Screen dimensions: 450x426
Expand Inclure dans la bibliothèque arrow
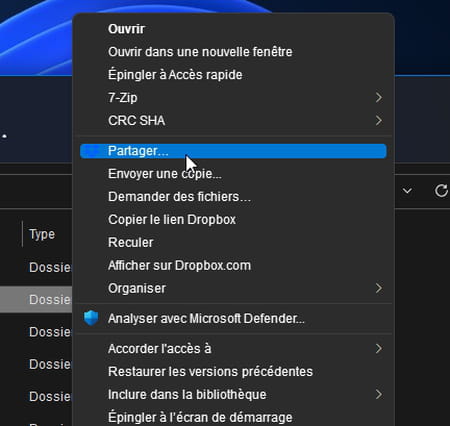coord(379,394)
